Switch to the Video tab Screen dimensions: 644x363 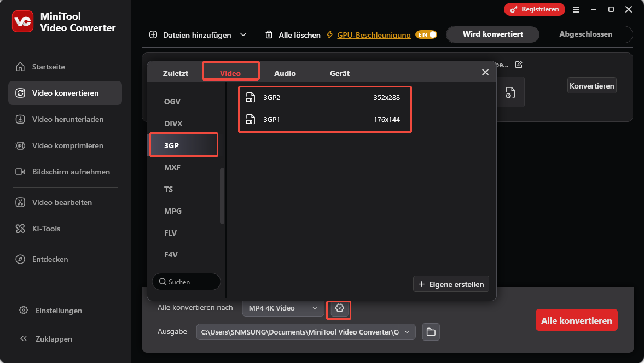coord(230,73)
